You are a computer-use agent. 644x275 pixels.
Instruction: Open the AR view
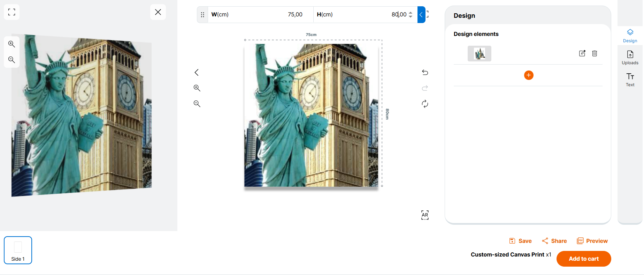[x=425, y=215]
